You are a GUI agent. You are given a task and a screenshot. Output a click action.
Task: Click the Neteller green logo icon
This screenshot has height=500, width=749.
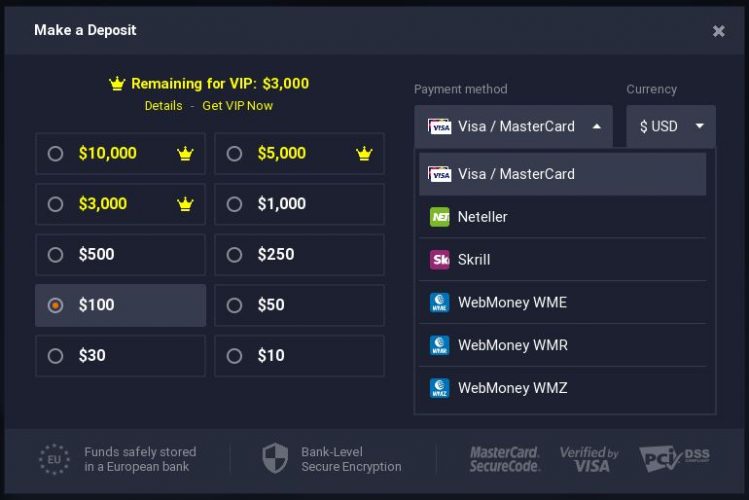pyautogui.click(x=439, y=217)
